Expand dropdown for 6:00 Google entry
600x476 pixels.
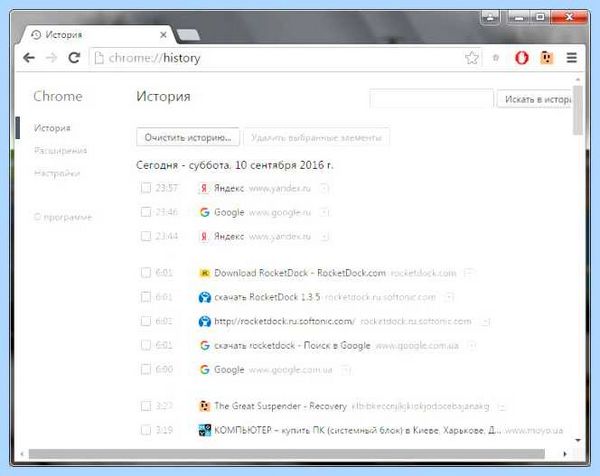(x=345, y=370)
